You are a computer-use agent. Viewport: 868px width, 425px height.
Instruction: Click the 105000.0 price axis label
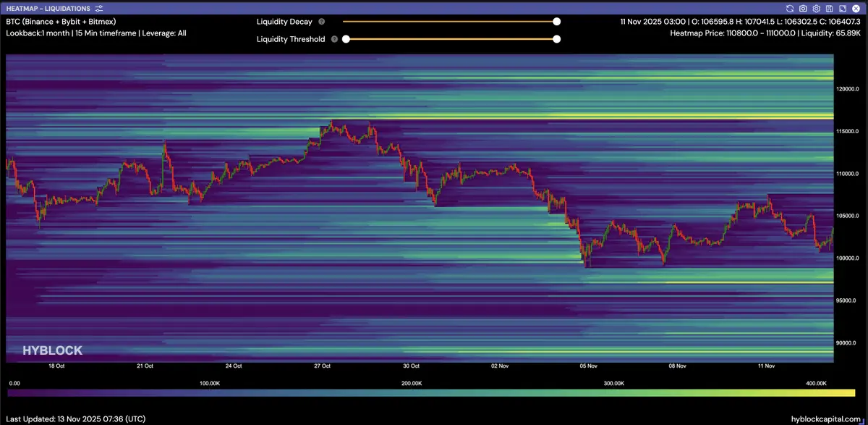tap(848, 216)
